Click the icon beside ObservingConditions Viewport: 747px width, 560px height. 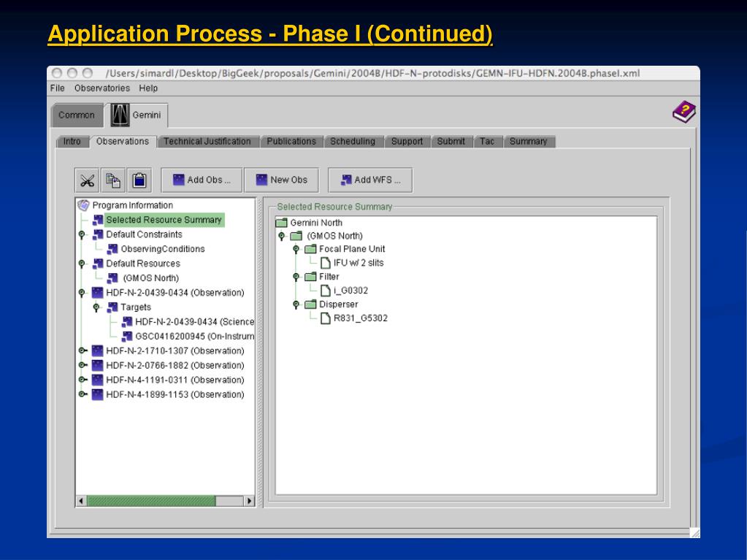coord(112,248)
